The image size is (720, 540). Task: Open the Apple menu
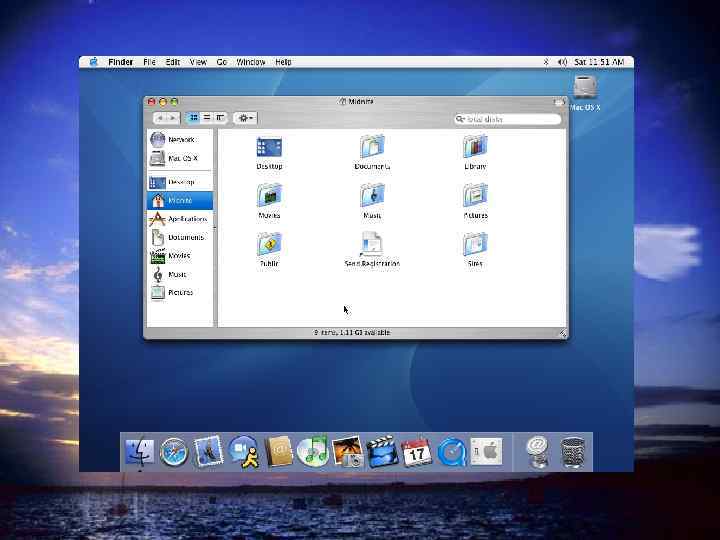(x=94, y=62)
